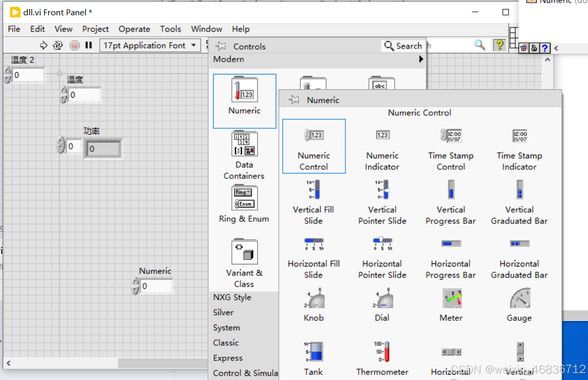This screenshot has height=380, width=588.
Task: Select the Horizontal Progress Bar item
Action: click(x=451, y=257)
